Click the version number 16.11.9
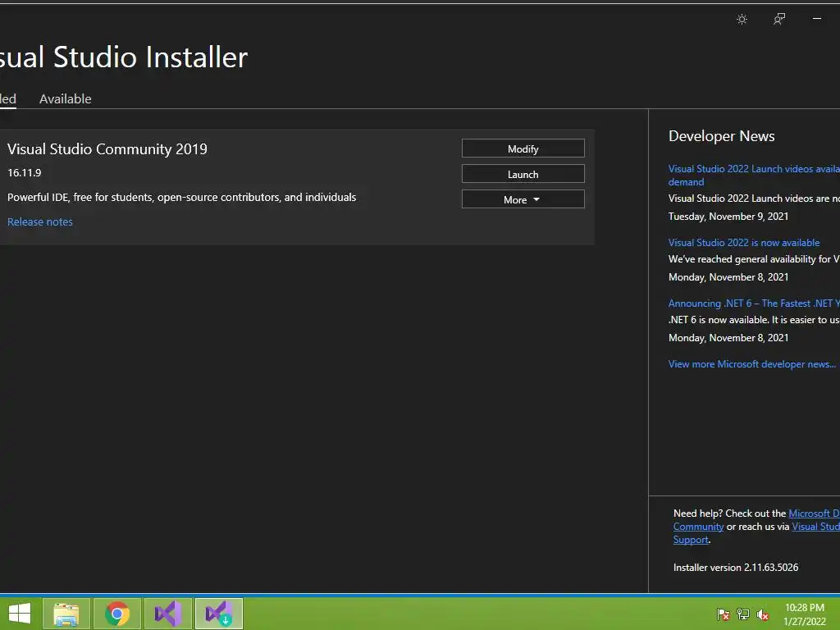 24,172
